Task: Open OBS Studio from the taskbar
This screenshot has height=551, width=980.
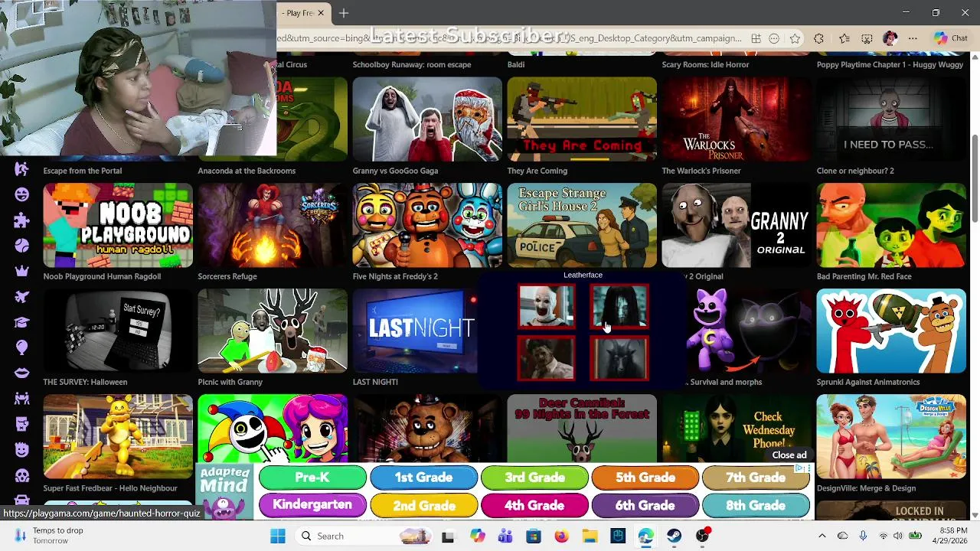Action: [x=702, y=536]
